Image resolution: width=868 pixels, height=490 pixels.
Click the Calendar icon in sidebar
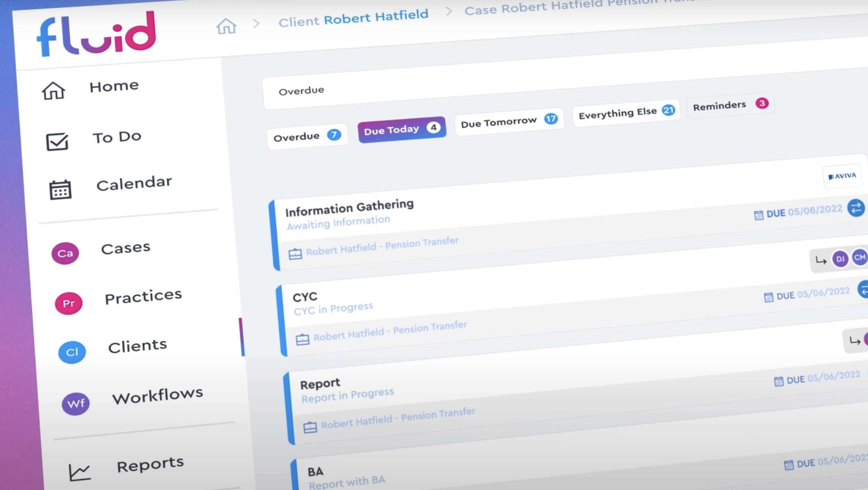pos(60,190)
